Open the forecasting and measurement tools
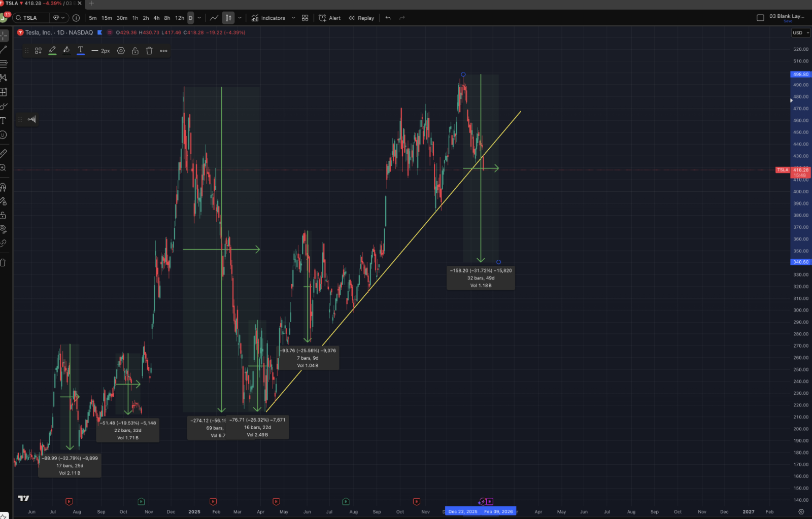The height and width of the screenshot is (519, 812). pyautogui.click(x=4, y=92)
